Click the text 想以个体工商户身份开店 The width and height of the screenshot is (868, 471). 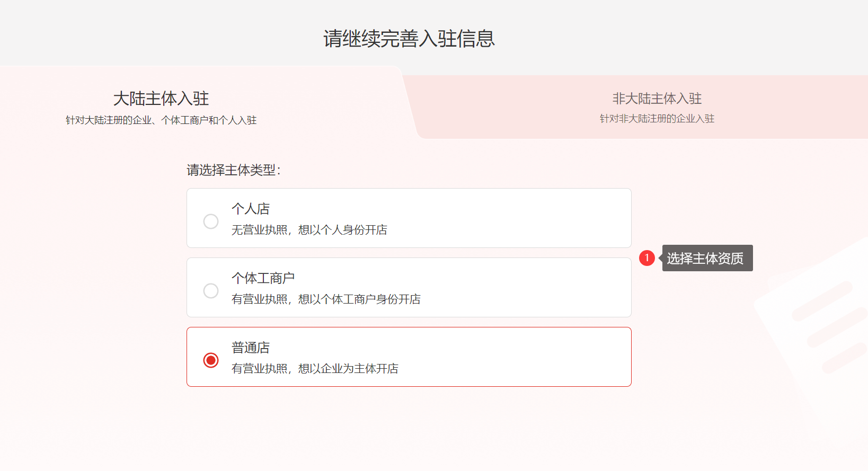point(359,299)
